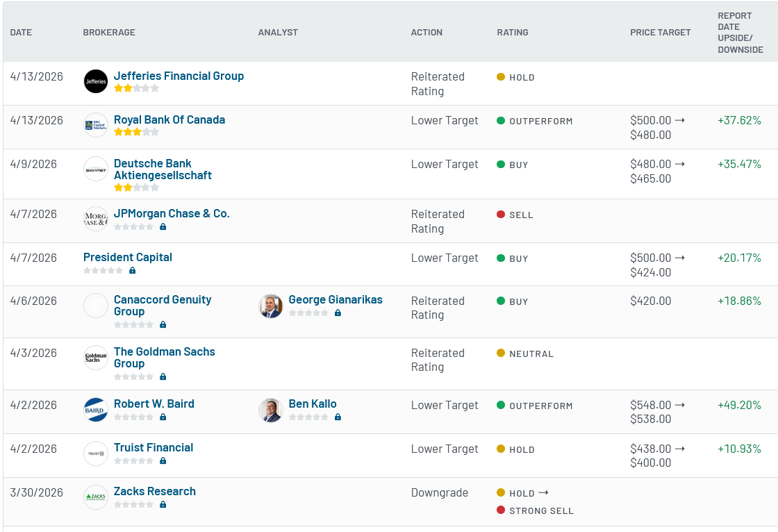Click the STRONG SELL rating for Zacks Research
The height and width of the screenshot is (532, 778).
tap(536, 510)
